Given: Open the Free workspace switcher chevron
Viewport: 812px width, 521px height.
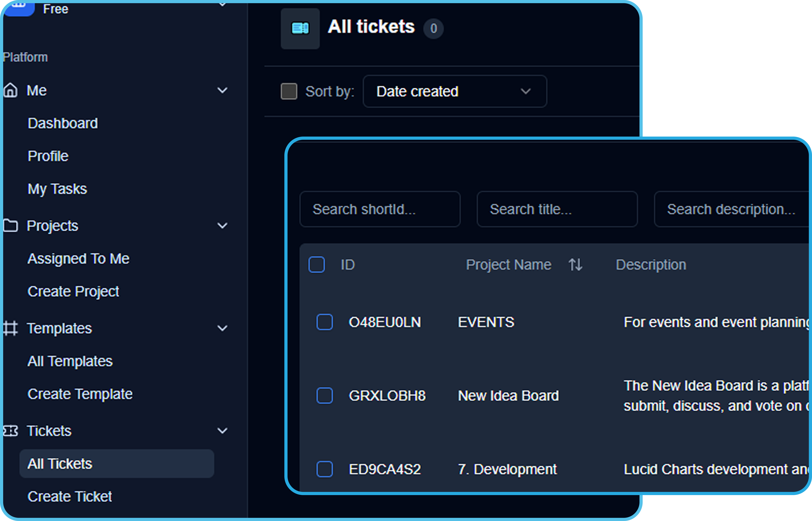Looking at the screenshot, I should tap(222, 5).
